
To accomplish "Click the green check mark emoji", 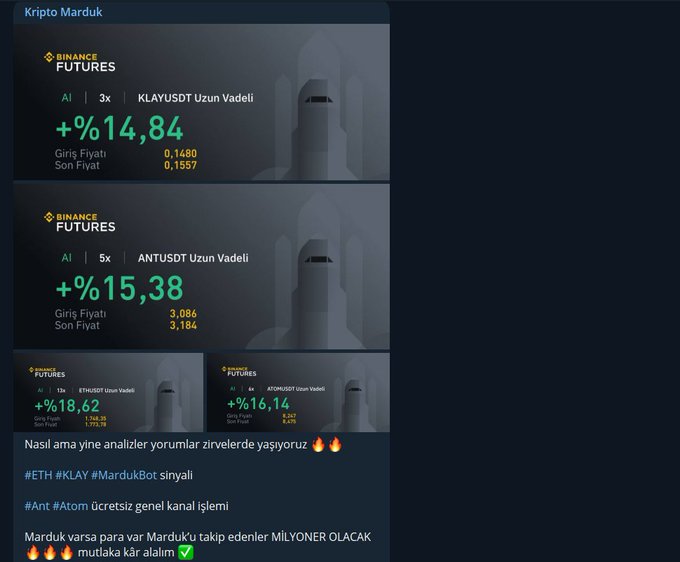I will click(x=186, y=552).
